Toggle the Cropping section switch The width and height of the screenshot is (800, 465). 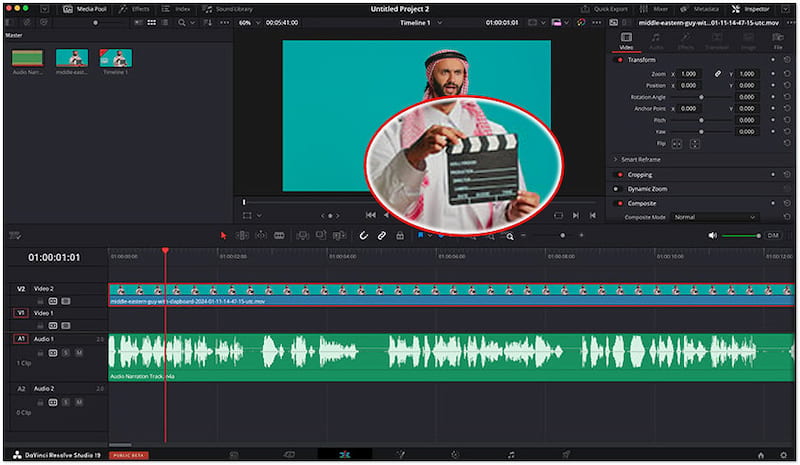coord(619,174)
